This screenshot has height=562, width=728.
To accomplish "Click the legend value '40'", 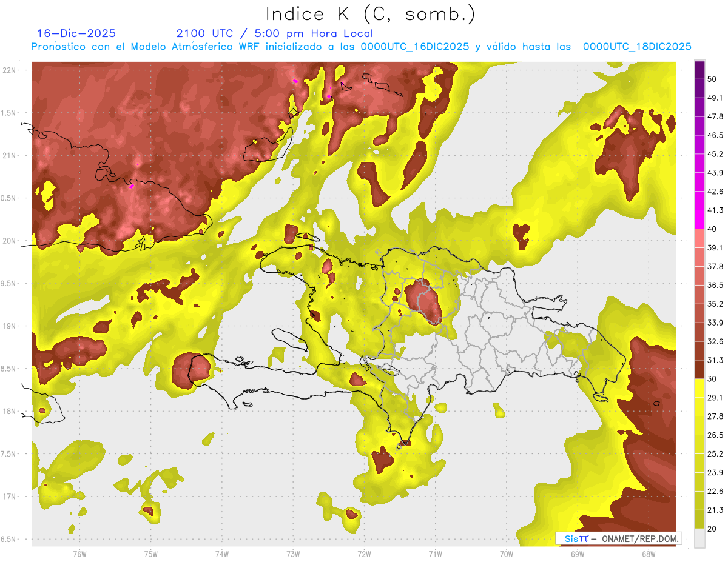I will [x=712, y=229].
